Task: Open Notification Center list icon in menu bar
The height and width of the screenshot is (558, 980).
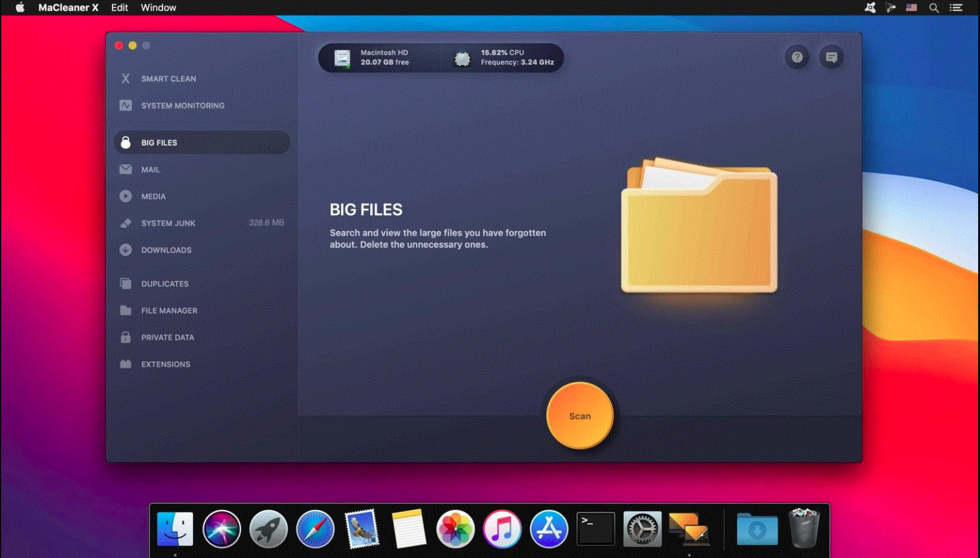Action: point(956,8)
